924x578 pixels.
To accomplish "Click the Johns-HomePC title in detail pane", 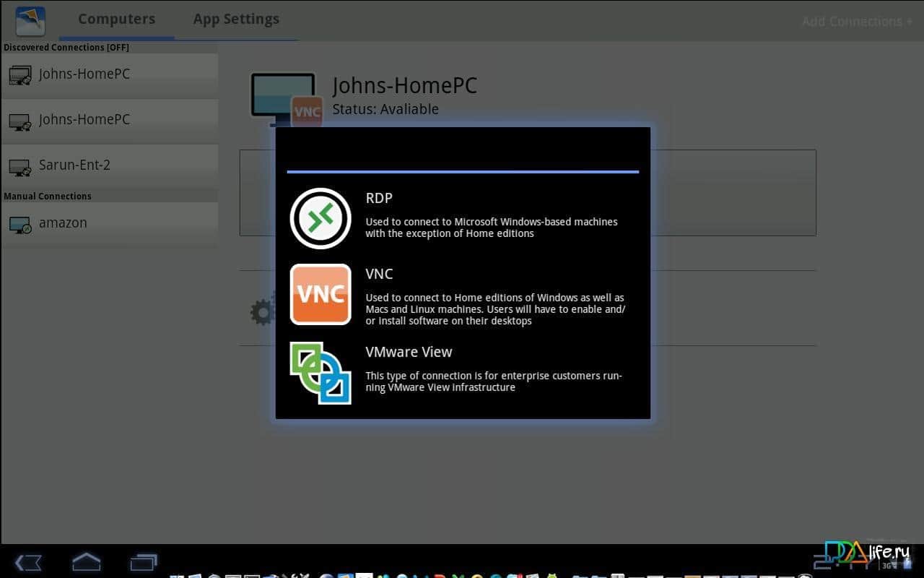I will click(404, 86).
